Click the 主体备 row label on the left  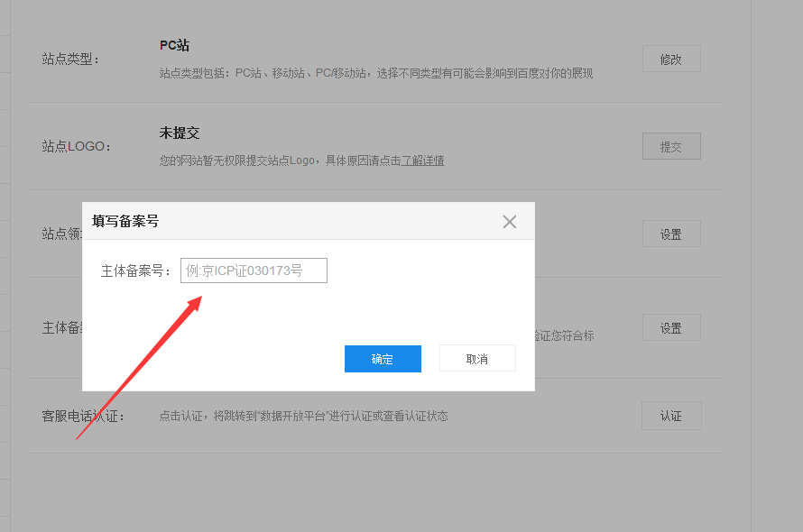(61, 326)
